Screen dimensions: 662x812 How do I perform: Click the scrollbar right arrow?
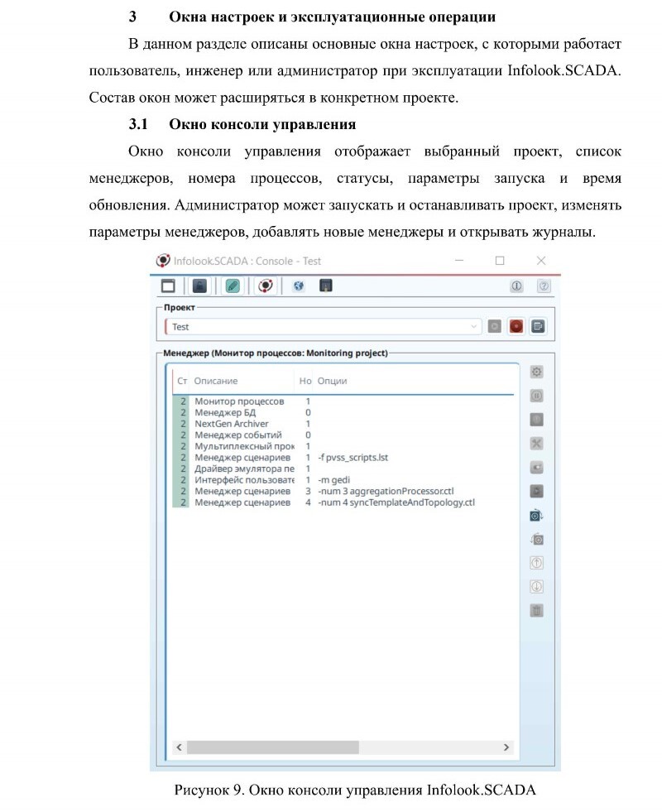click(x=506, y=747)
